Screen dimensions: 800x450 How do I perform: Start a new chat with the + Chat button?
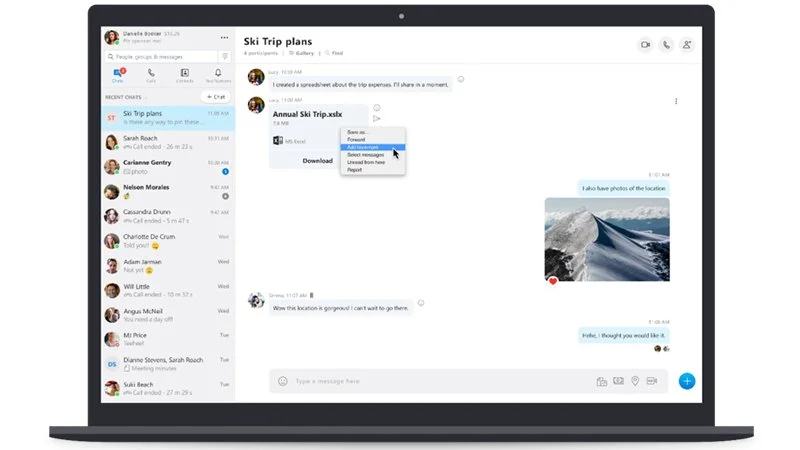coord(216,96)
